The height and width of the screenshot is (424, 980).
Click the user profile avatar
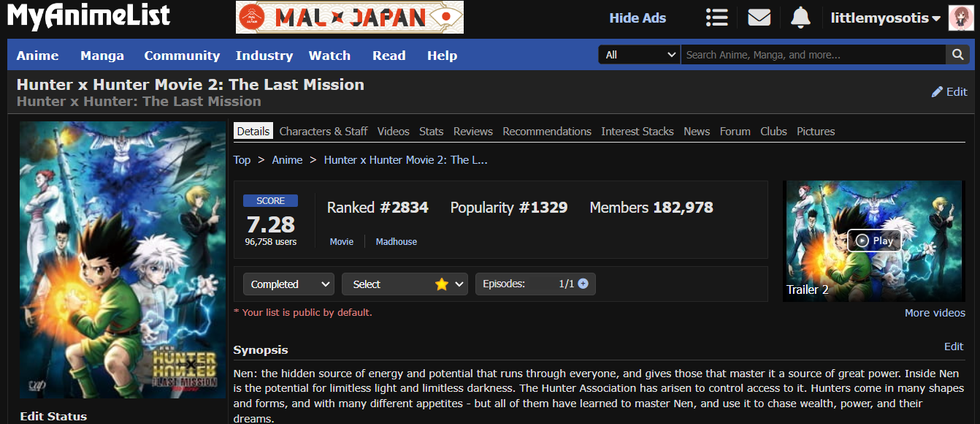pyautogui.click(x=960, y=18)
